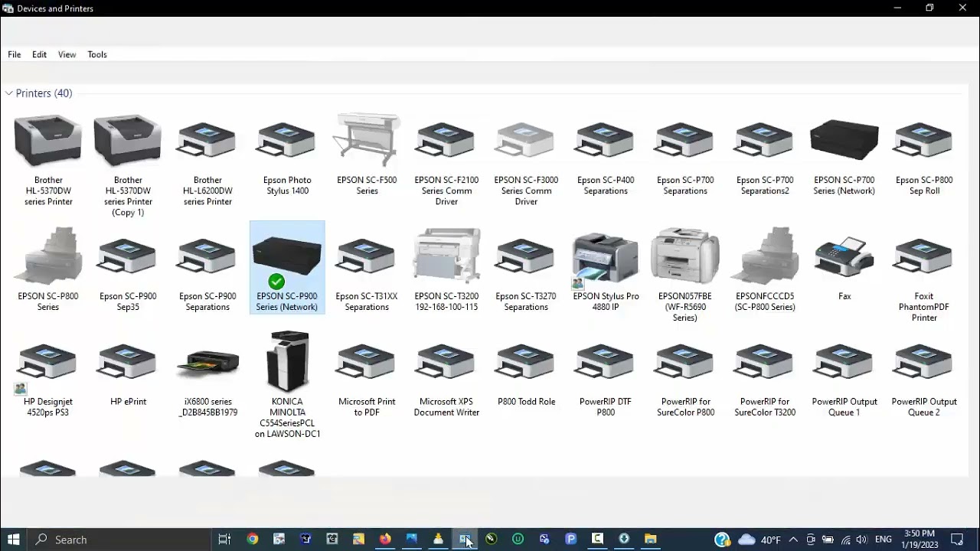Select Microsoft Print to PDF
The image size is (980, 551).
pyautogui.click(x=367, y=380)
